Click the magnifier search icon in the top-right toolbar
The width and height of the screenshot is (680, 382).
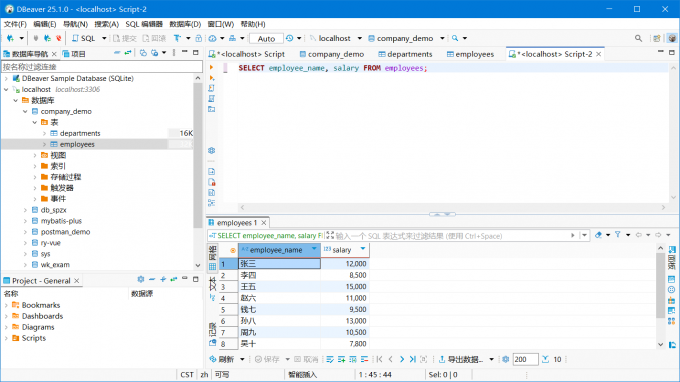638,38
